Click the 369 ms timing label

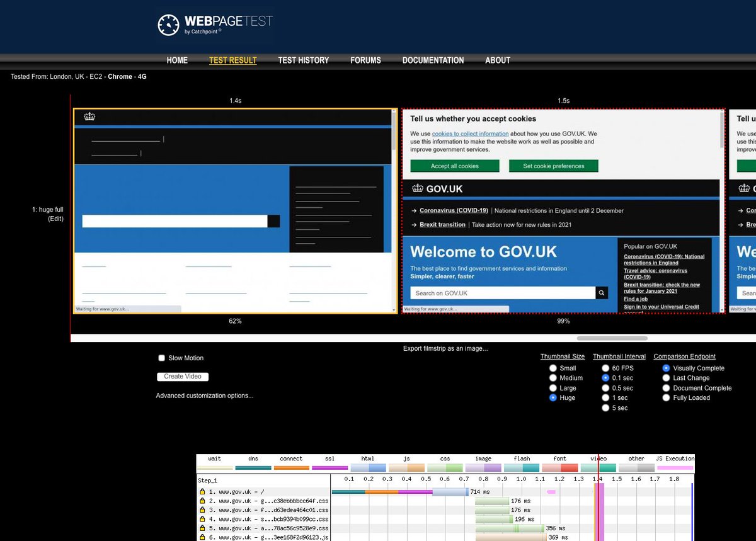pos(558,537)
